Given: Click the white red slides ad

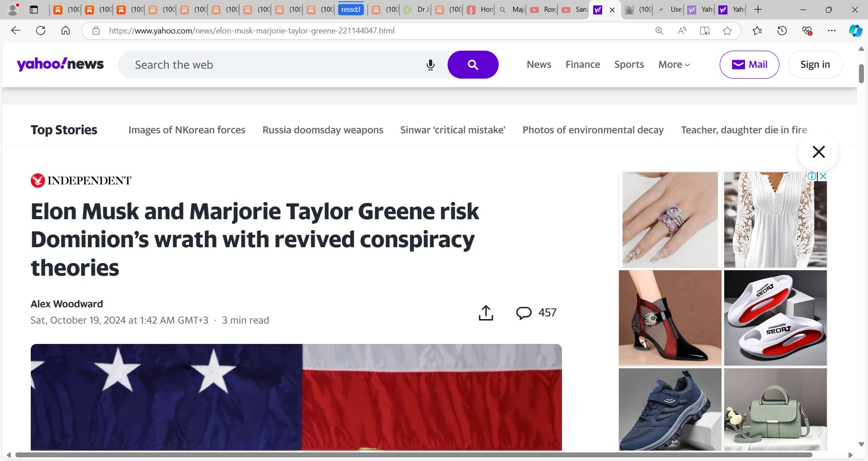Looking at the screenshot, I should click(x=775, y=318).
